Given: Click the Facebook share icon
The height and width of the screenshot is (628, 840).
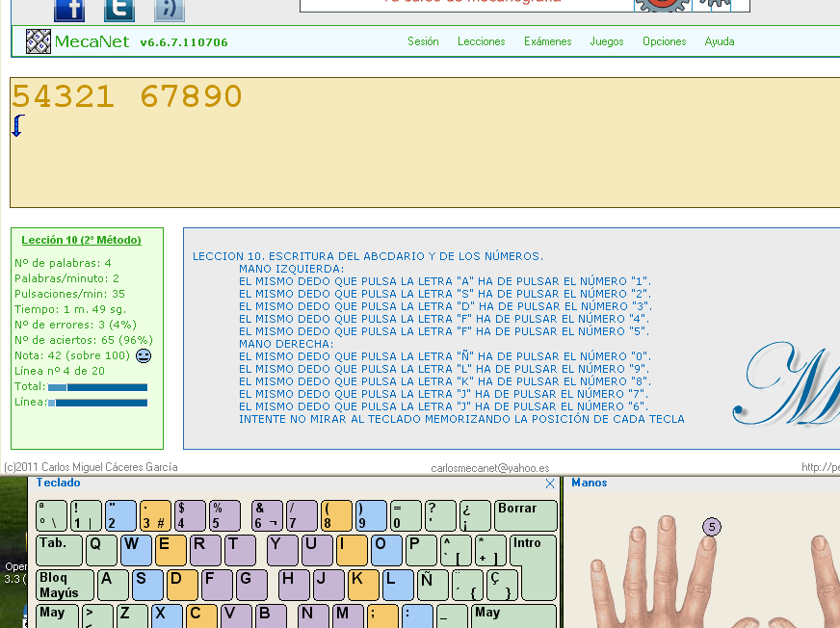Looking at the screenshot, I should 69,10.
